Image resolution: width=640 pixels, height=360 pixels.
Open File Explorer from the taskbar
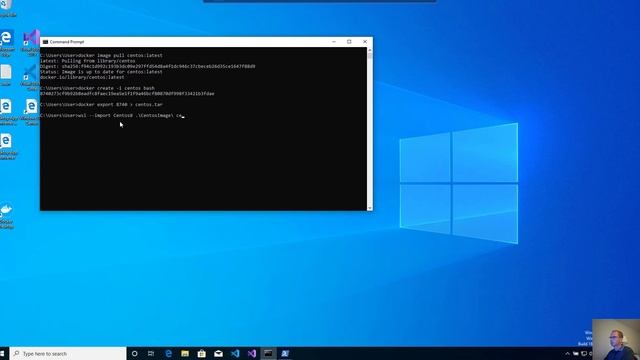pos(185,353)
